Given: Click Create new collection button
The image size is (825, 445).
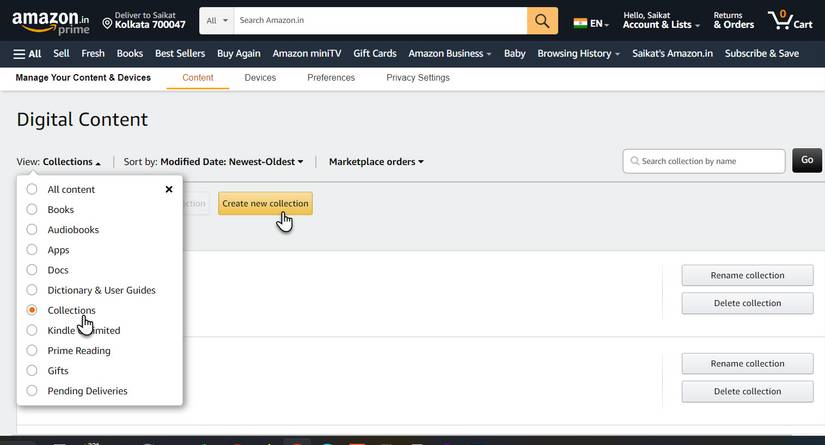Looking at the screenshot, I should coord(265,204).
